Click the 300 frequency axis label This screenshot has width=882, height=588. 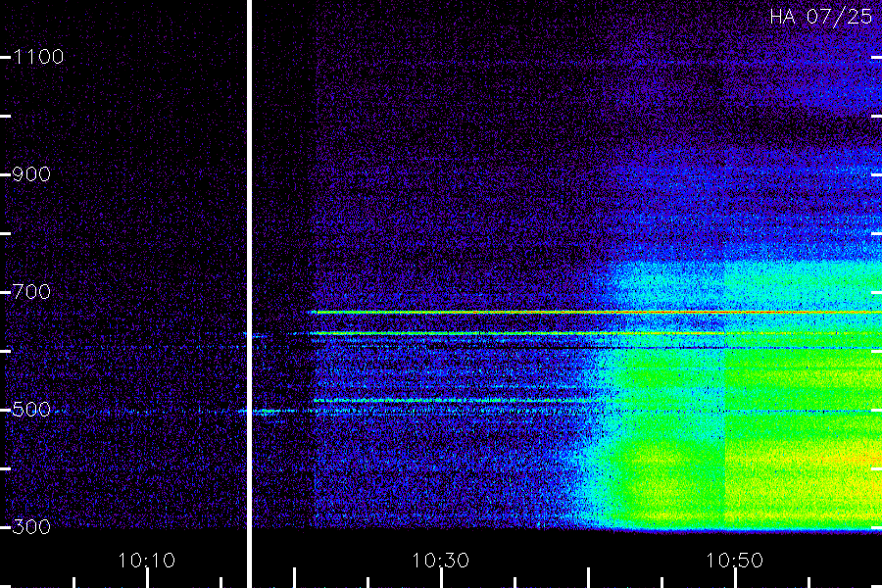[x=31, y=527]
